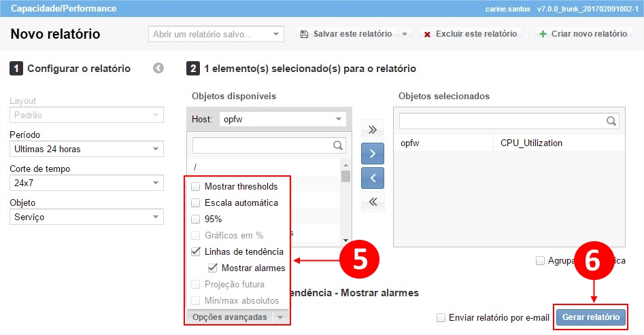Click Excluir este relatório button
644x335 pixels.
point(470,34)
